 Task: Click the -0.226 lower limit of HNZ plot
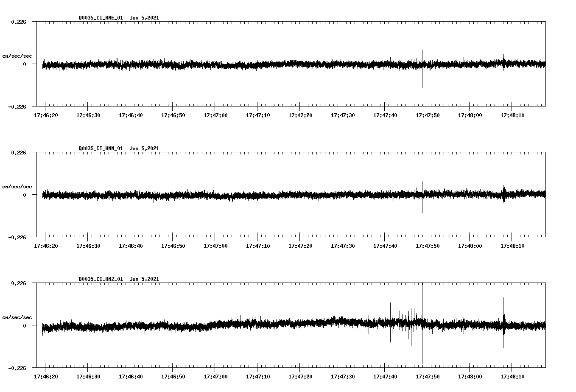pyautogui.click(x=17, y=368)
